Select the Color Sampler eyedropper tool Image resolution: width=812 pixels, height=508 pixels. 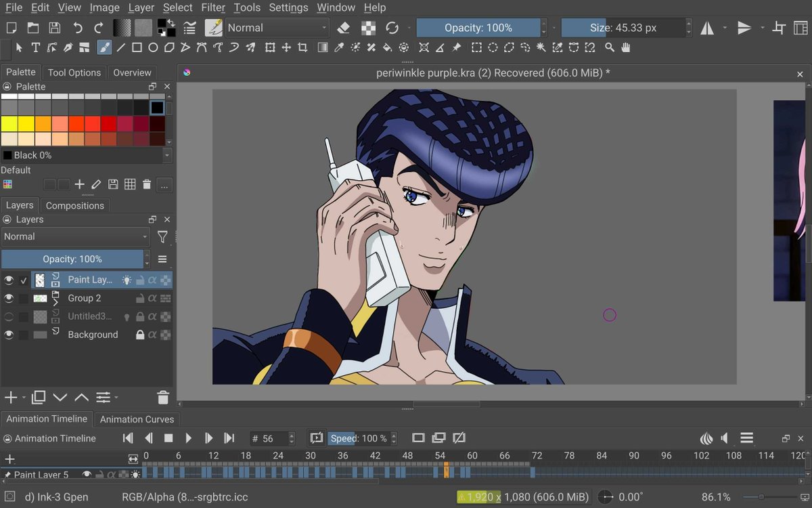pyautogui.click(x=339, y=47)
